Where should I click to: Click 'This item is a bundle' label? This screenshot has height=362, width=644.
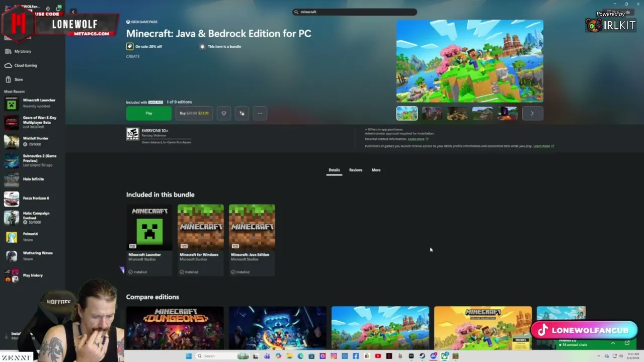click(224, 46)
